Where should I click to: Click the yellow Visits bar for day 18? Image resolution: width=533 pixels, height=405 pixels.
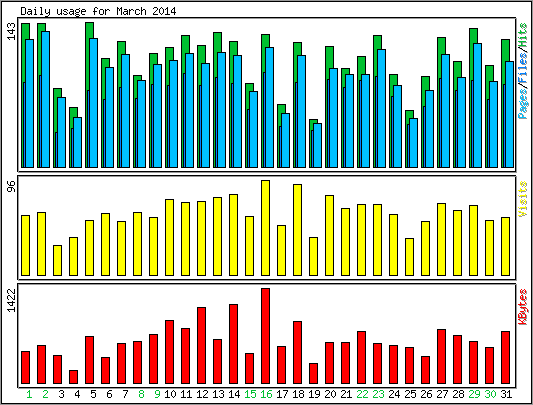[297, 230]
